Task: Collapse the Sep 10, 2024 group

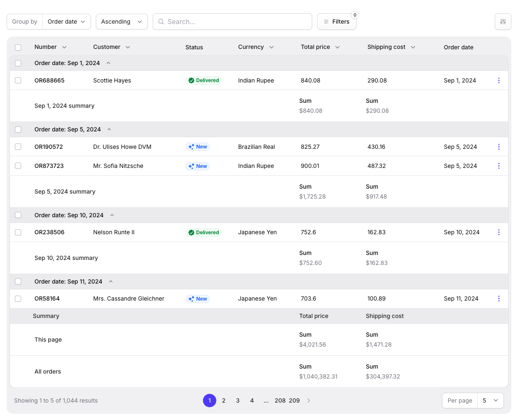Action: 112,215
